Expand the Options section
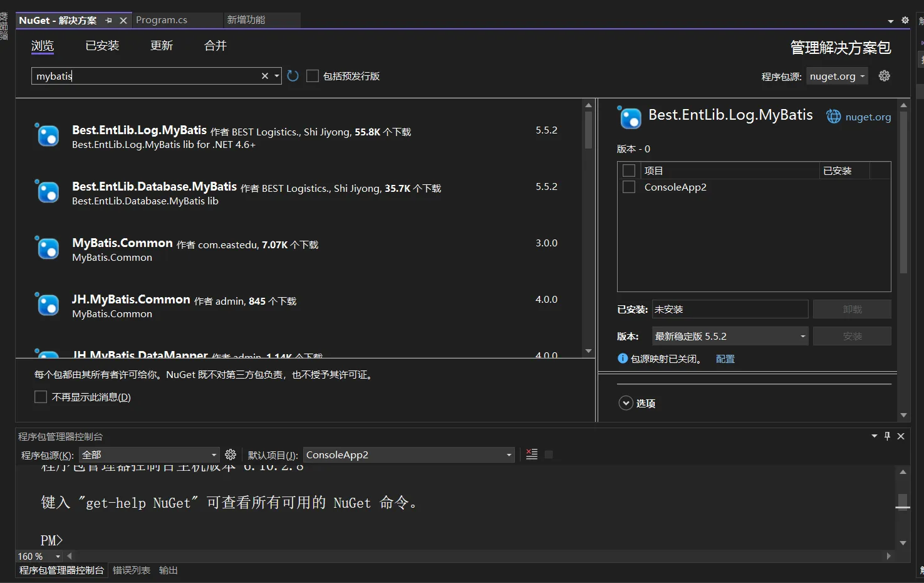The width and height of the screenshot is (924, 583). pyautogui.click(x=626, y=403)
